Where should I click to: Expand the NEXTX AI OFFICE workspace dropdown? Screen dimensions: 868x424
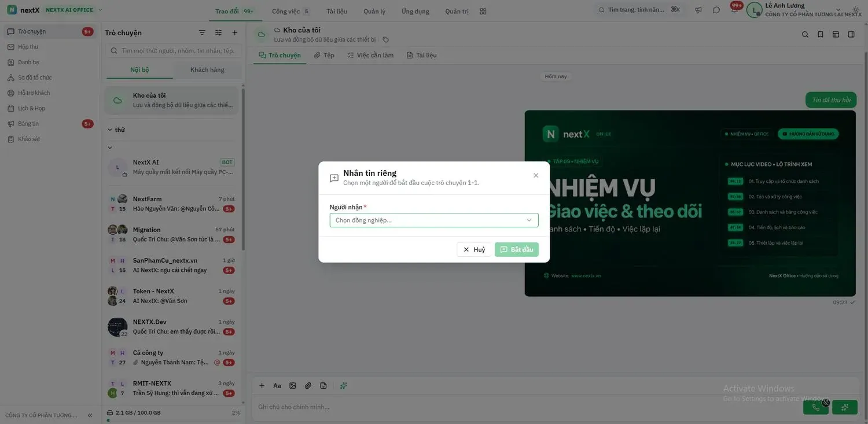[100, 10]
